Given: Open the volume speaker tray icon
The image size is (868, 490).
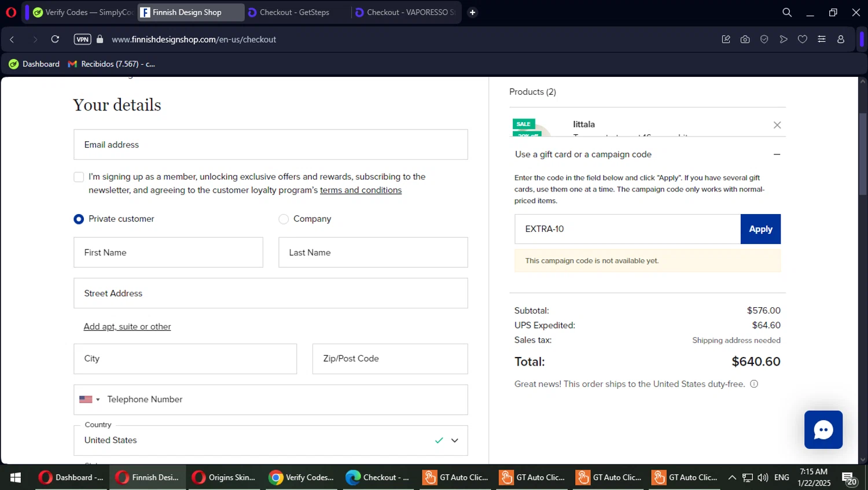Looking at the screenshot, I should click(x=763, y=477).
